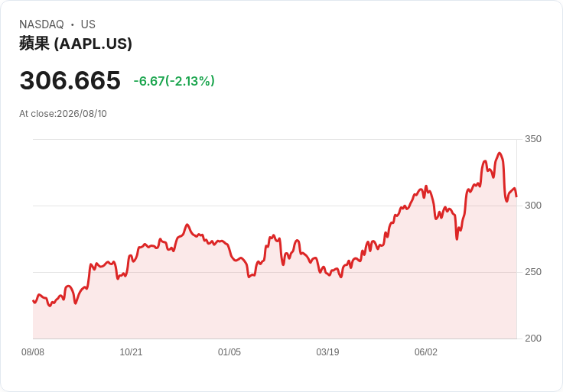Click the rightmost end of the price line
The image size is (563, 392).
(x=516, y=196)
